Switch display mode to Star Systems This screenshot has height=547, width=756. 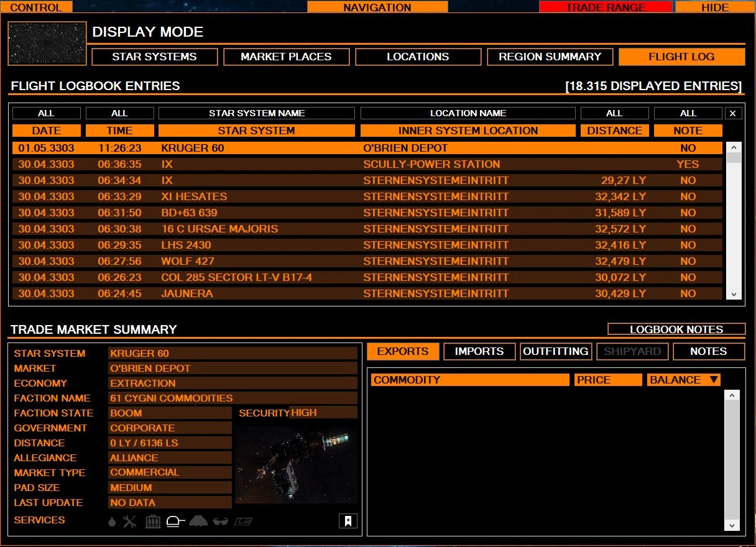pyautogui.click(x=154, y=57)
